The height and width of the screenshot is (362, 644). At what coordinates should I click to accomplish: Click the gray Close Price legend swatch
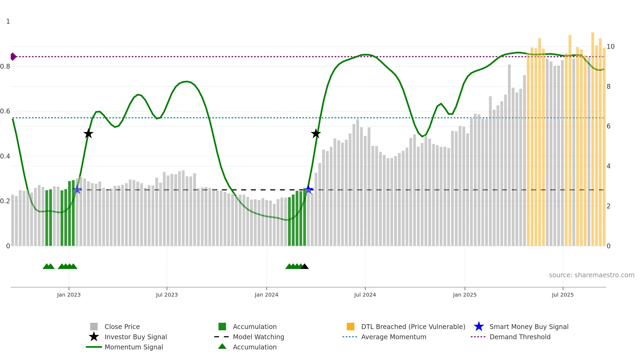(94, 327)
